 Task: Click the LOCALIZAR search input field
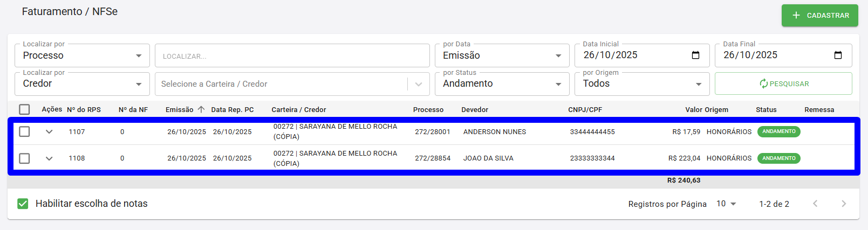click(292, 55)
